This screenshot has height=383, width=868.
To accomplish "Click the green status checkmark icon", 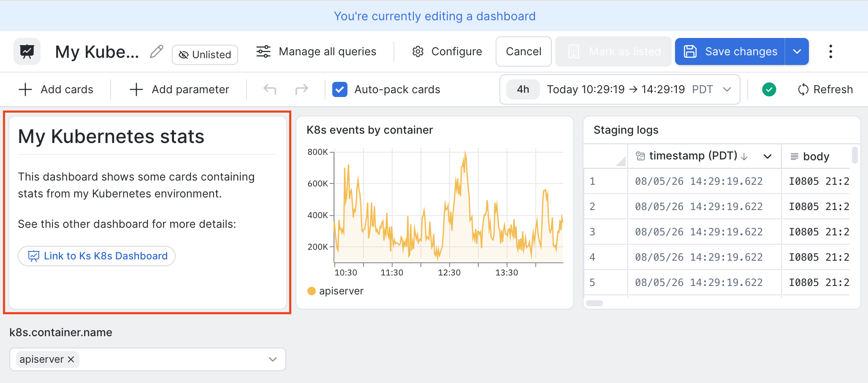I will coord(769,89).
